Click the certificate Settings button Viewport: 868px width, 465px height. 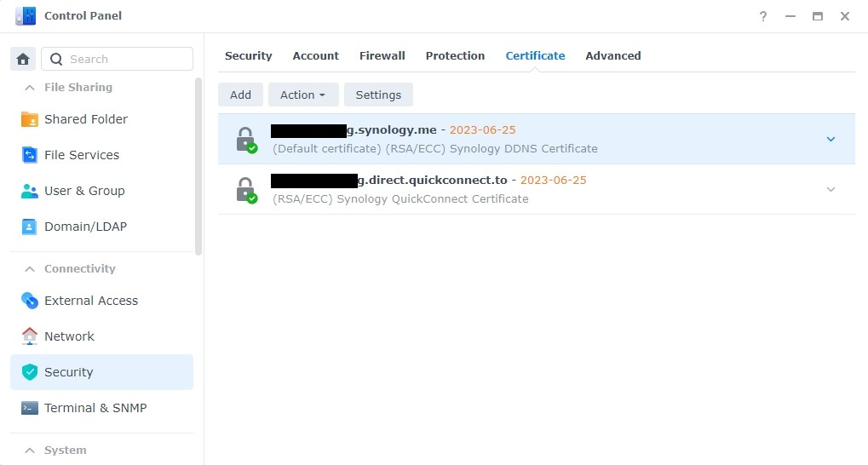[x=378, y=95]
